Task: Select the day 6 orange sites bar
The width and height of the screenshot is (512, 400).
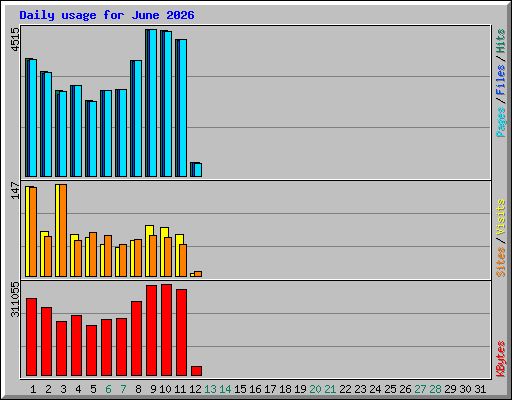Action: coord(108,256)
